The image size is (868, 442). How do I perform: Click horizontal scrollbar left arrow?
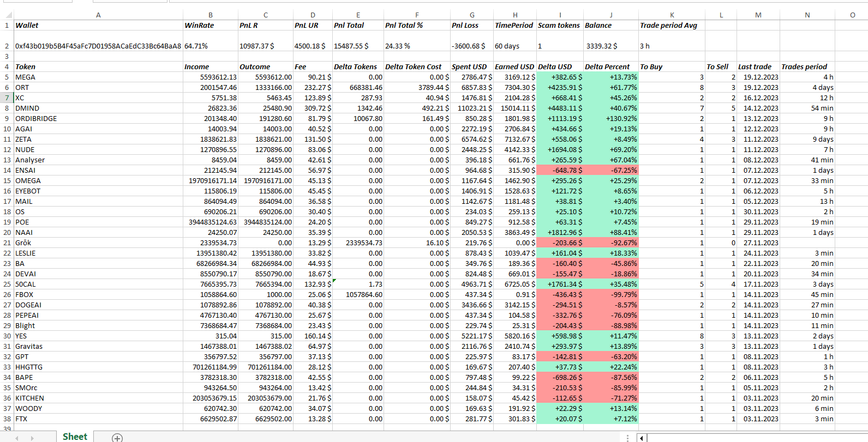click(x=642, y=438)
